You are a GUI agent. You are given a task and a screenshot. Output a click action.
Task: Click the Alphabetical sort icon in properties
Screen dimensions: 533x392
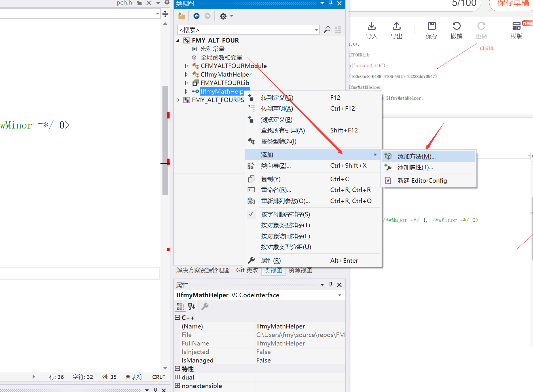click(192, 306)
